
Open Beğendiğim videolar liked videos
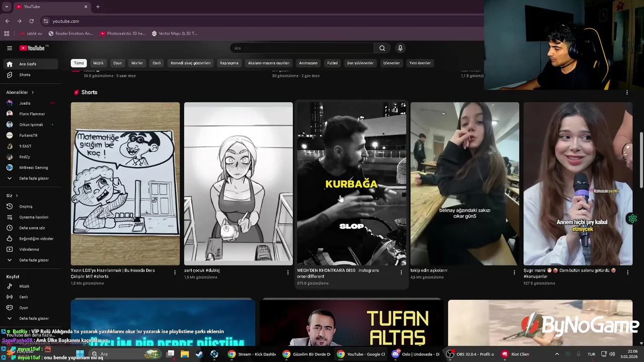(30, 239)
